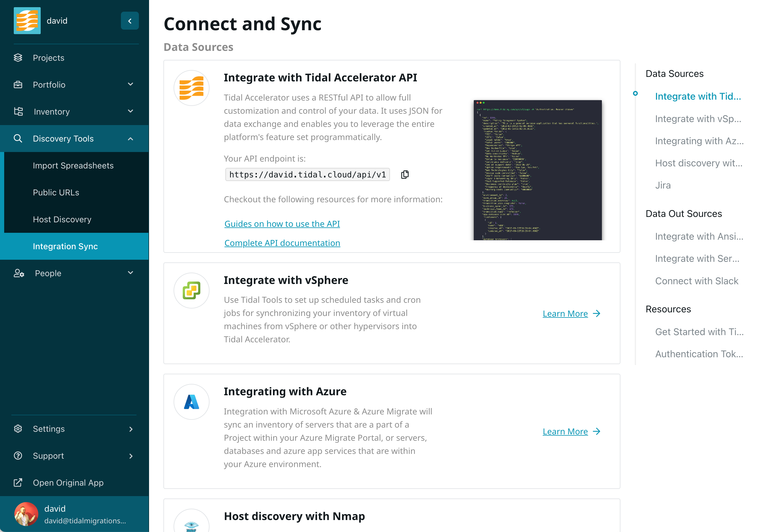Image resolution: width=759 pixels, height=532 pixels.
Task: Jump to Jira in contents
Action: tap(663, 185)
